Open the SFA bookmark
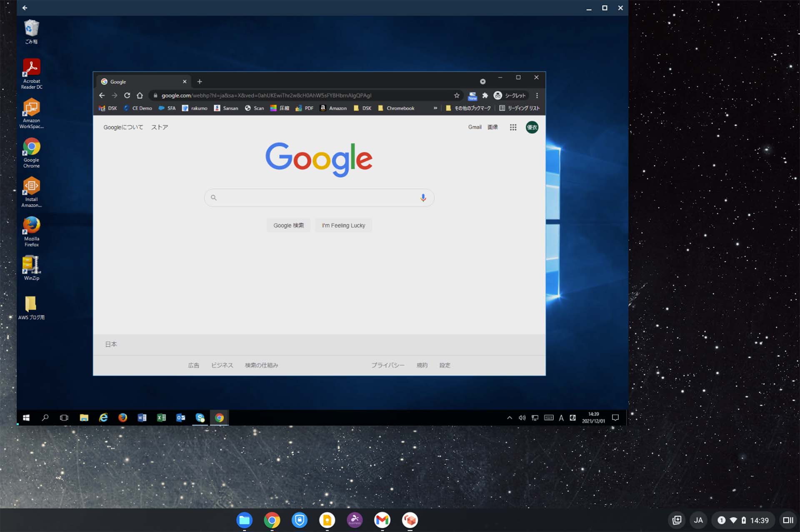800x532 pixels. pyautogui.click(x=167, y=108)
